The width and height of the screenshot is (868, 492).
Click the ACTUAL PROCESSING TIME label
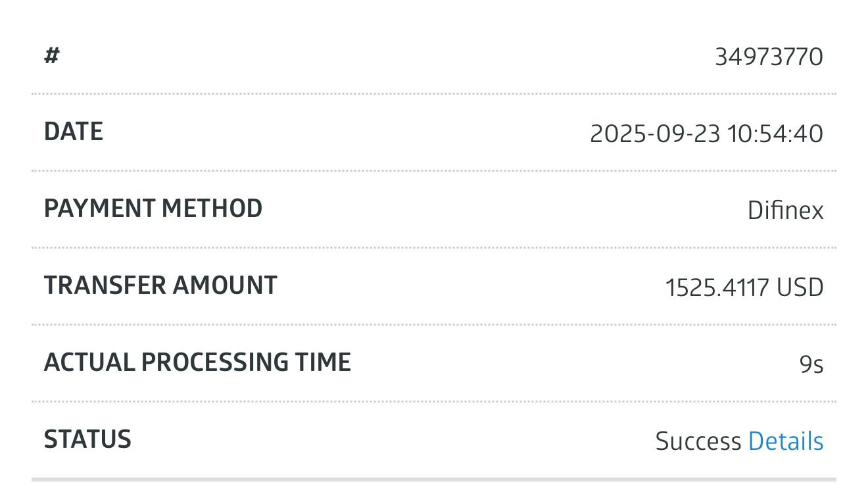(197, 362)
